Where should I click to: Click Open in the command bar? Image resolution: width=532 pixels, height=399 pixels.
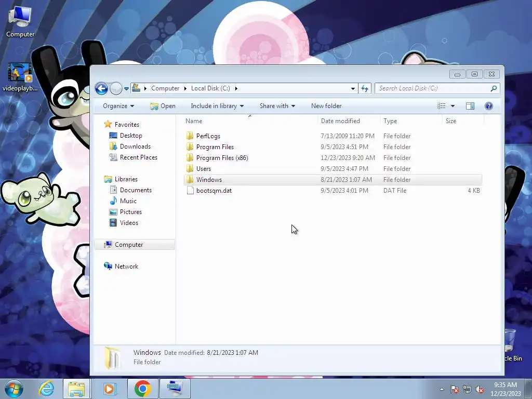(x=163, y=106)
